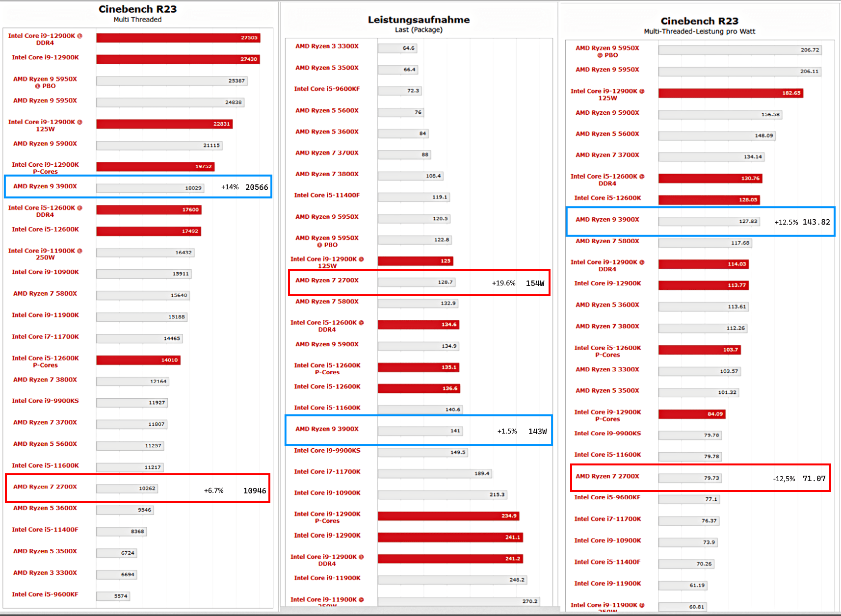The width and height of the screenshot is (841, 616).
Task: Click 'AMD Ryzen 7 3700X' in performance-per-watt chart
Action: pos(607,155)
